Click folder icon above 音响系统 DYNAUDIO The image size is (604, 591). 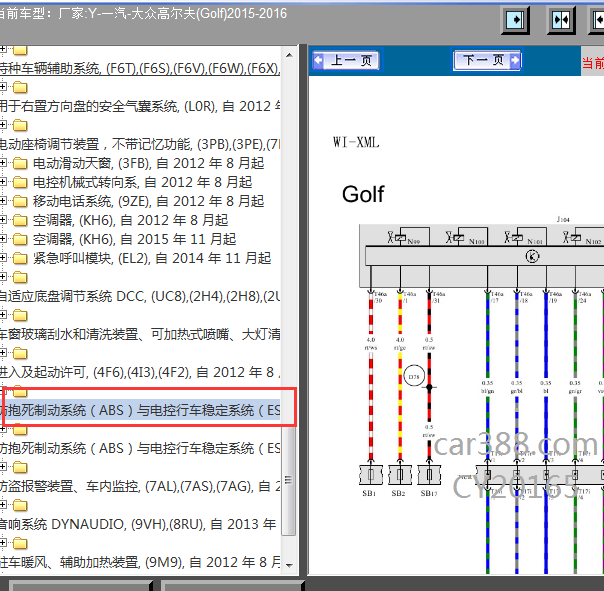tap(20, 505)
